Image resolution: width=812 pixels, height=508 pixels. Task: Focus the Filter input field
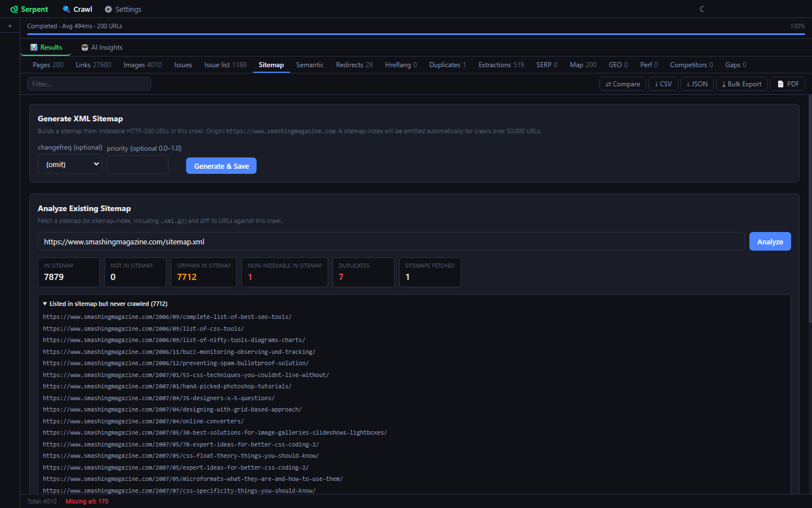[89, 84]
